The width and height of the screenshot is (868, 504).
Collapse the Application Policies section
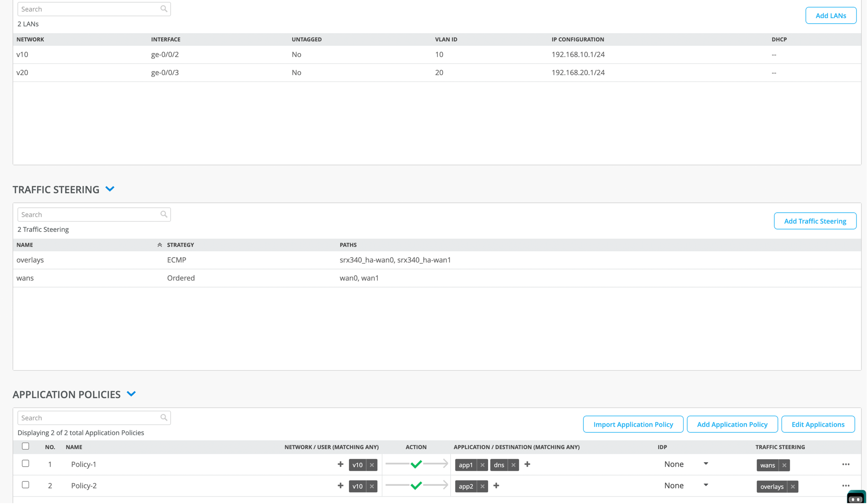(131, 394)
